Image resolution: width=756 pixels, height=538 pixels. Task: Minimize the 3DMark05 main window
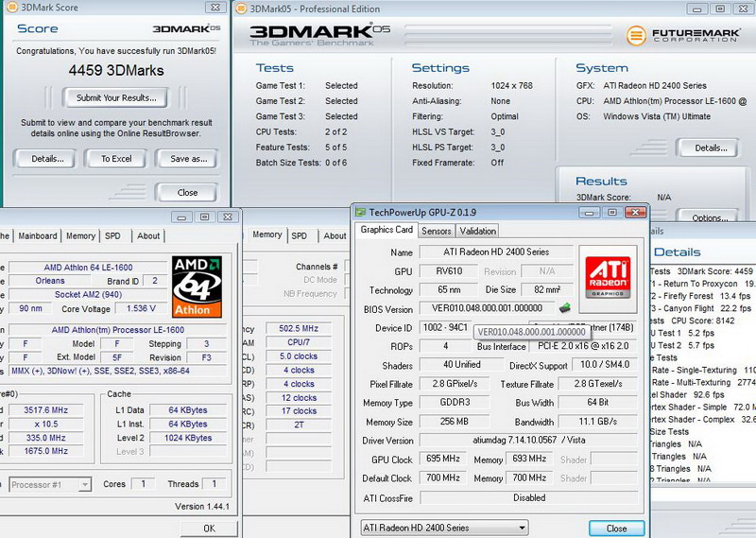(x=697, y=9)
